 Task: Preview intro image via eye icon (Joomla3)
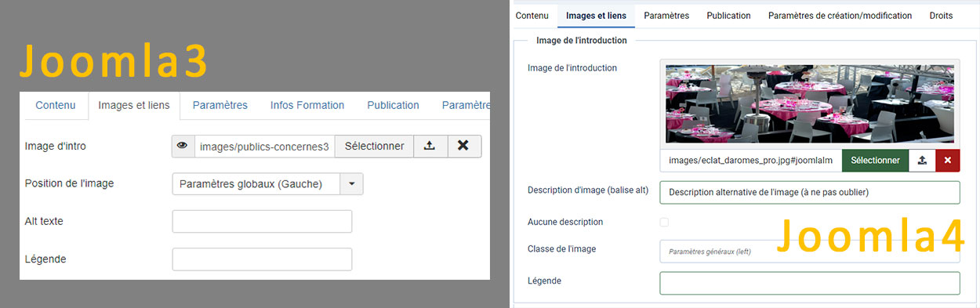coord(183,147)
